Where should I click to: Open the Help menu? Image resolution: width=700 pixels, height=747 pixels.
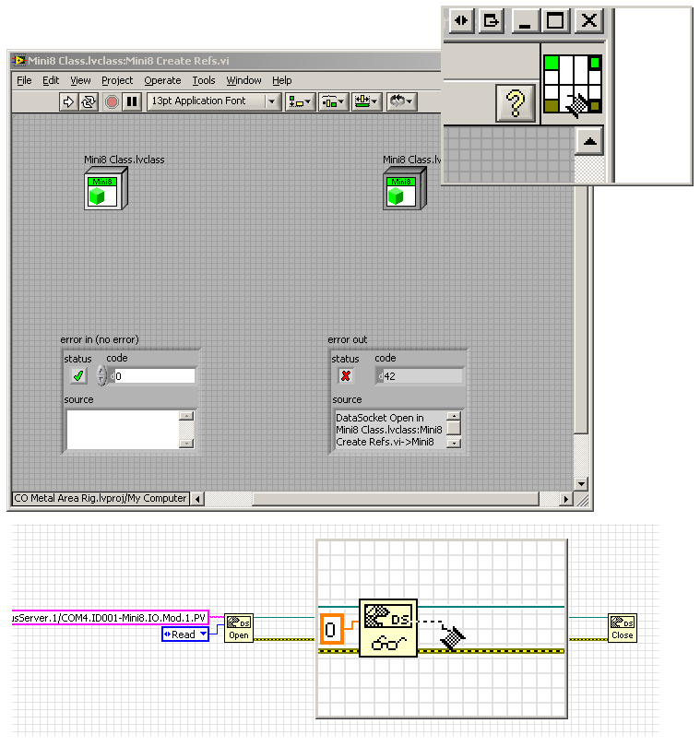pyautogui.click(x=281, y=80)
